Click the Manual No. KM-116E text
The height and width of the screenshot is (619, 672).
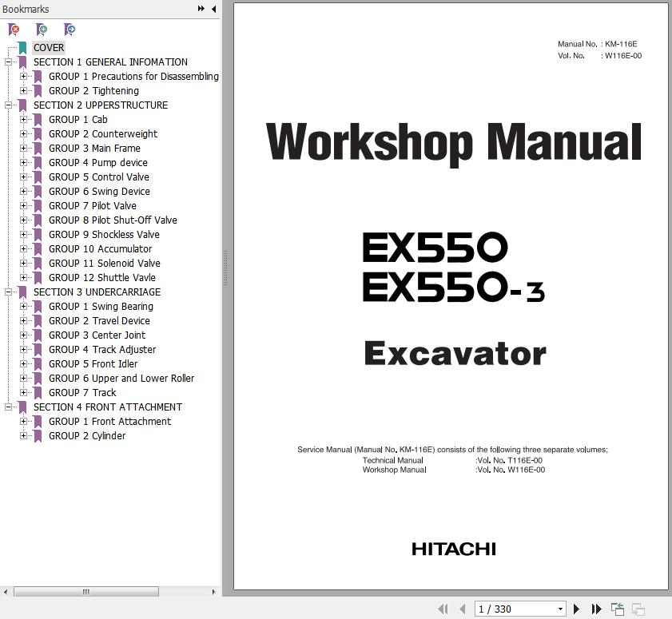point(597,44)
